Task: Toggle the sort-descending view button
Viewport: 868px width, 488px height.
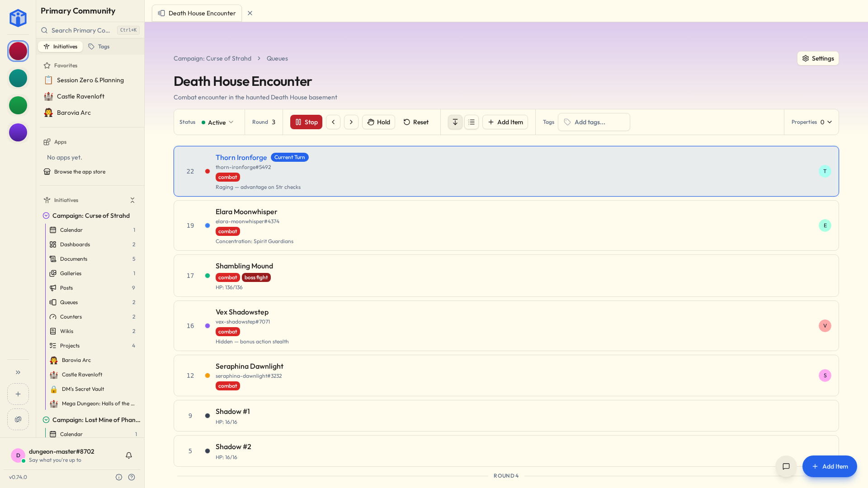Action: click(x=455, y=122)
